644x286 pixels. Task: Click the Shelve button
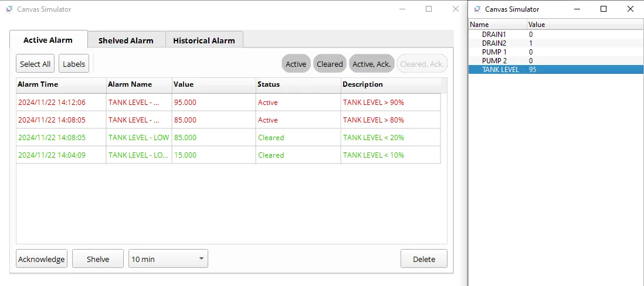(x=98, y=258)
